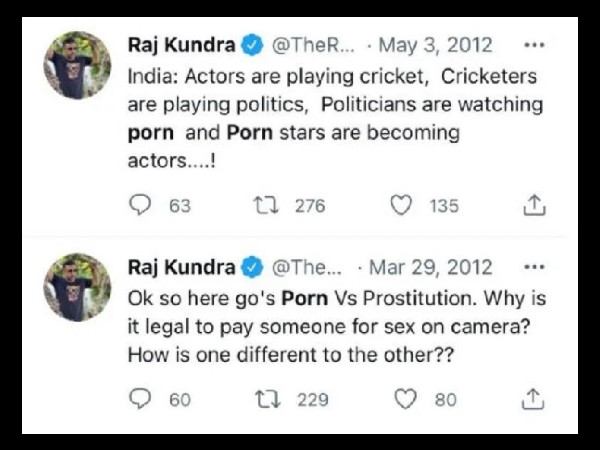Click the verified badge on the first tweet
The width and height of the screenshot is (600, 450).
(x=255, y=46)
